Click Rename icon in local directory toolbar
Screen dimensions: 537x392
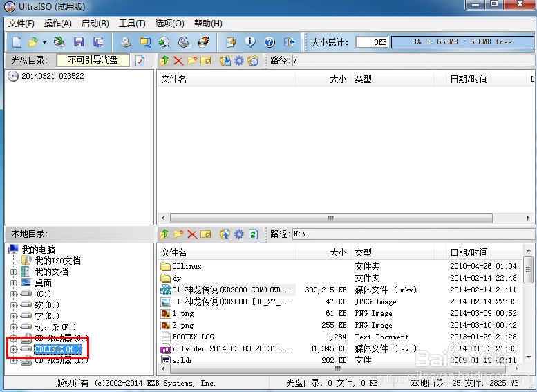click(x=206, y=234)
